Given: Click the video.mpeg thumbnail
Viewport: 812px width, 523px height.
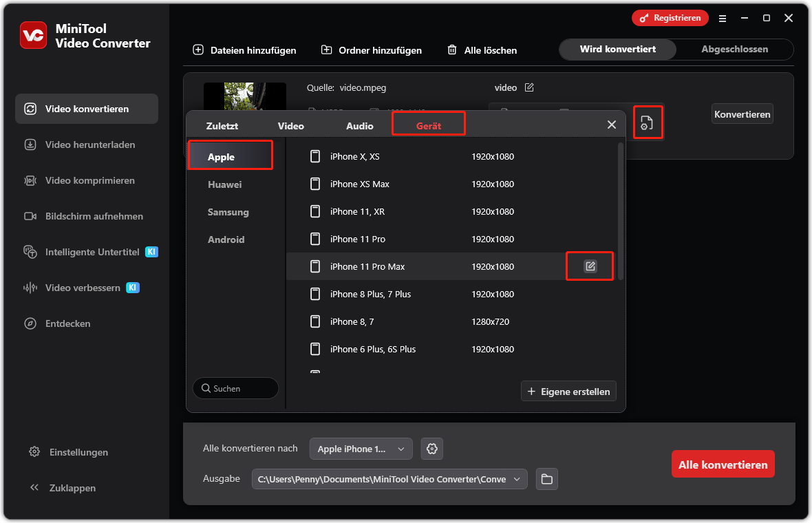Looking at the screenshot, I should pos(244,96).
